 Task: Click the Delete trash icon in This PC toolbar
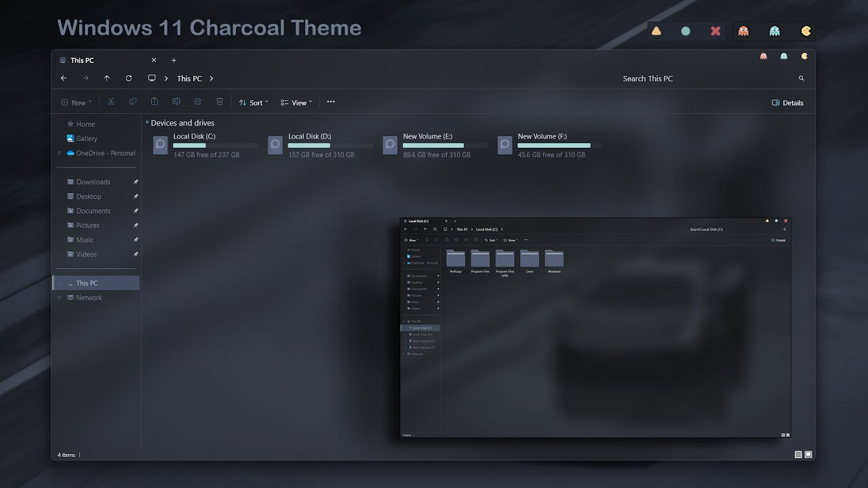coord(220,102)
